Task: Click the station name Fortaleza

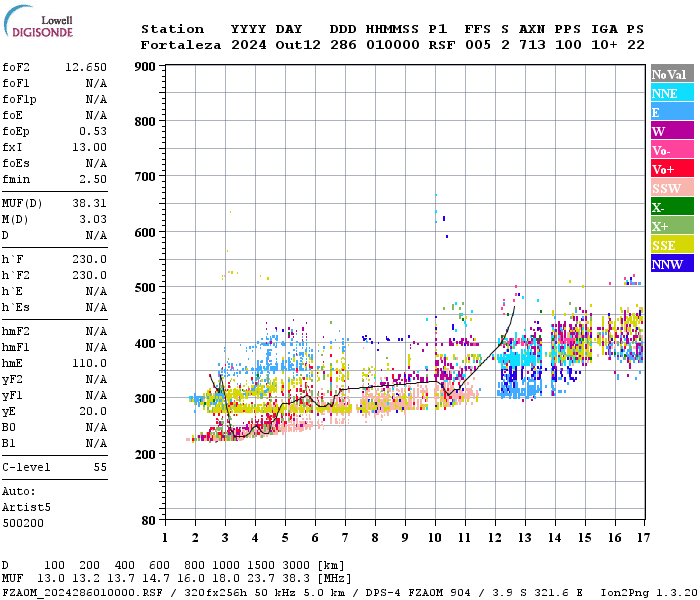Action: (x=181, y=45)
